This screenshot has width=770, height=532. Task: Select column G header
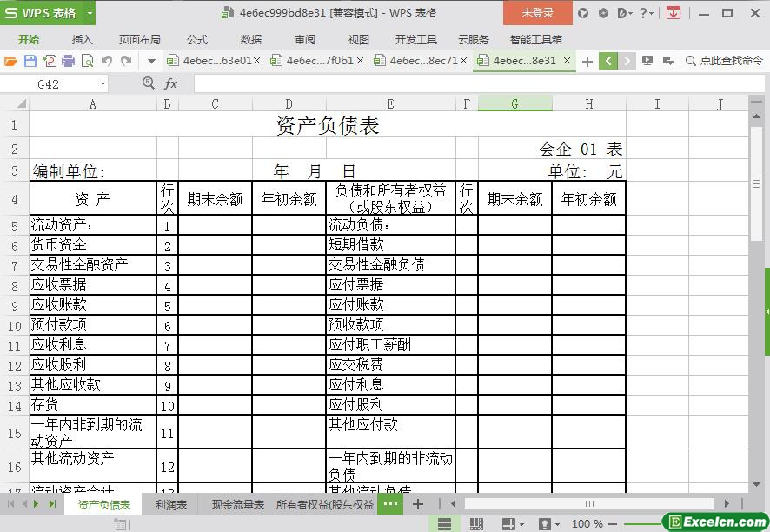pyautogui.click(x=514, y=103)
